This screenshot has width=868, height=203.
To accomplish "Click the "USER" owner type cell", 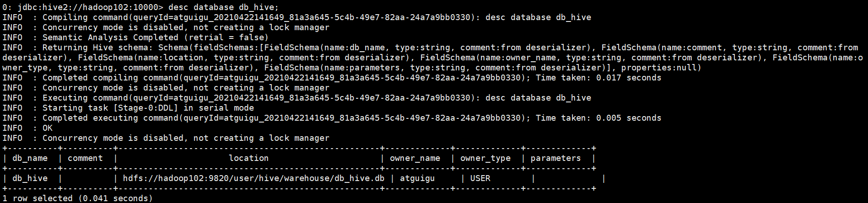I will tap(480, 178).
